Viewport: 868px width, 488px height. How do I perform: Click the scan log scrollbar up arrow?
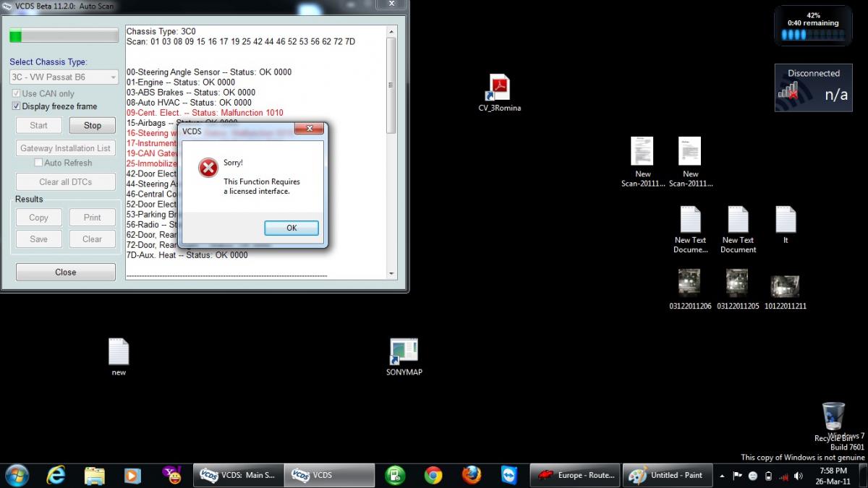[391, 31]
